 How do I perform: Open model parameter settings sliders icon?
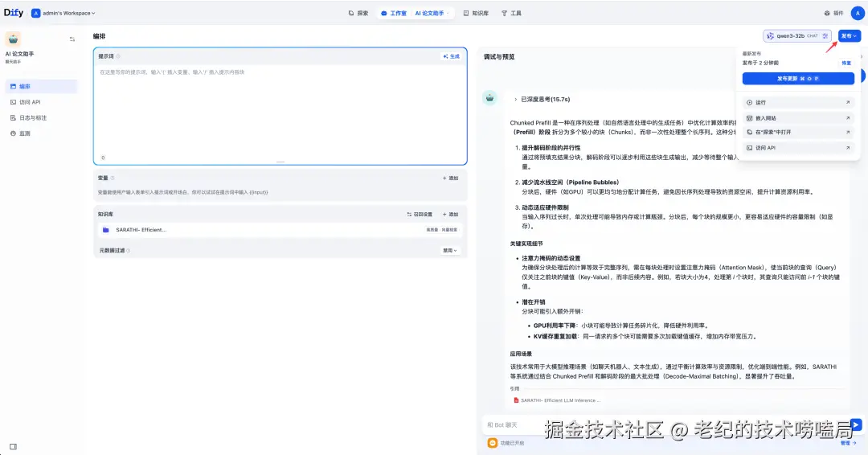(825, 36)
